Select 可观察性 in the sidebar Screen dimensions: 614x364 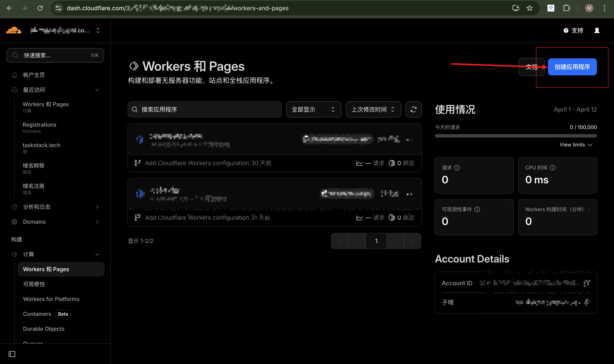pos(34,284)
